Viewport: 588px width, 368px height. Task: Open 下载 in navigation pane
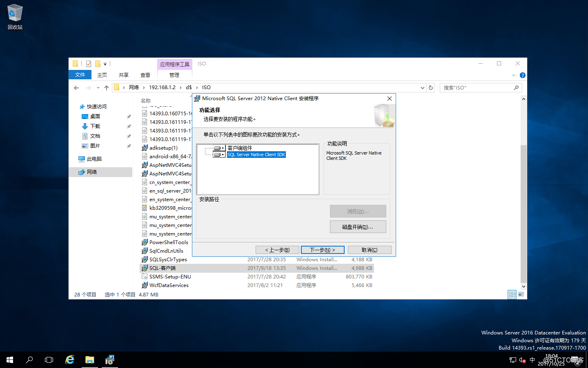pyautogui.click(x=95, y=126)
